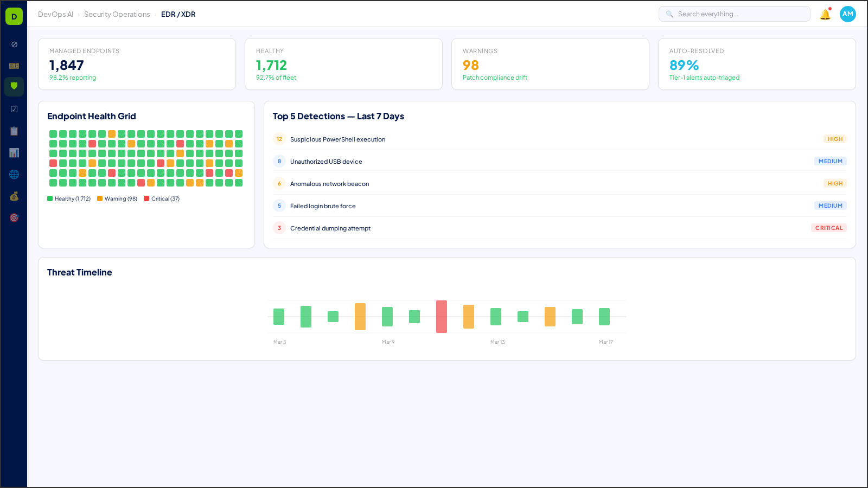Open the checkbox tasks icon in sidebar
Screen dimensions: 868x488
click(14, 108)
